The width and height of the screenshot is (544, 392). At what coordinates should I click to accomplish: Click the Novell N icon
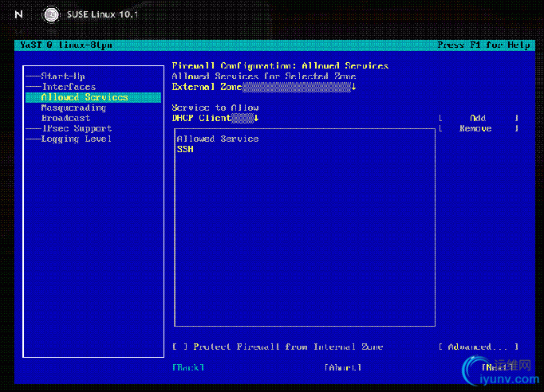[18, 14]
